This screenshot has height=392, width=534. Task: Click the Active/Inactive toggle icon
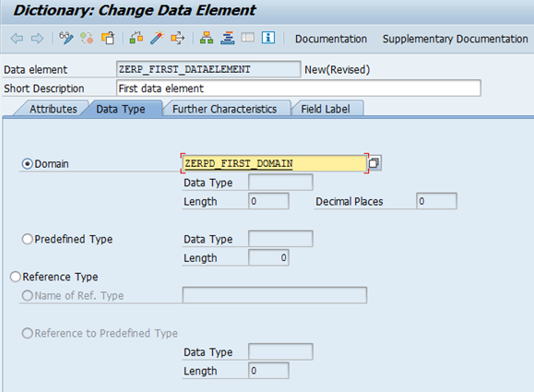(87, 38)
